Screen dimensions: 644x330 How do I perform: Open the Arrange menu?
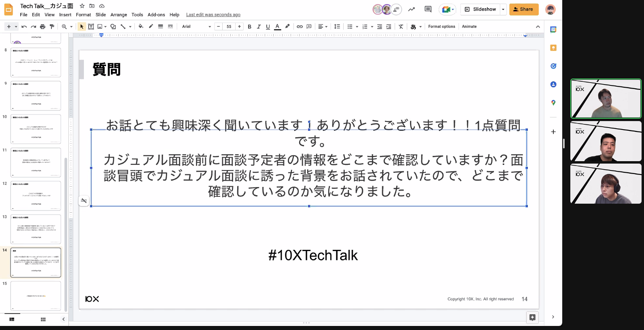(x=119, y=15)
